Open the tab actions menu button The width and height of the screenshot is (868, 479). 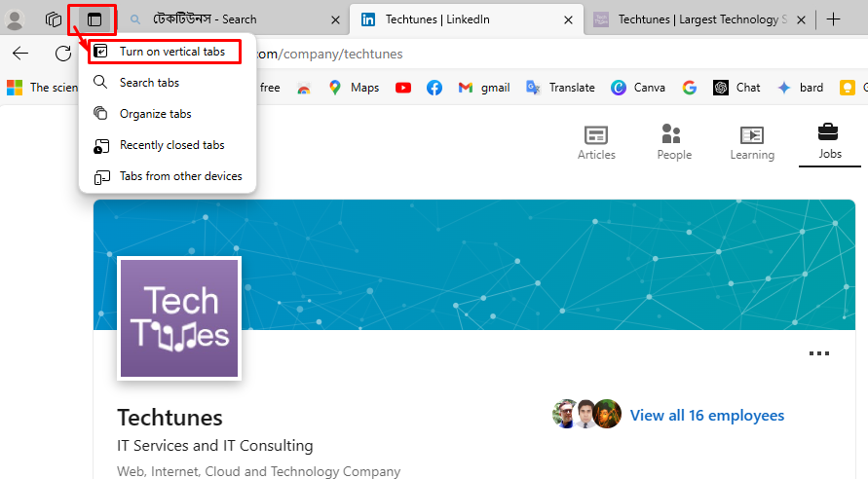[94, 19]
